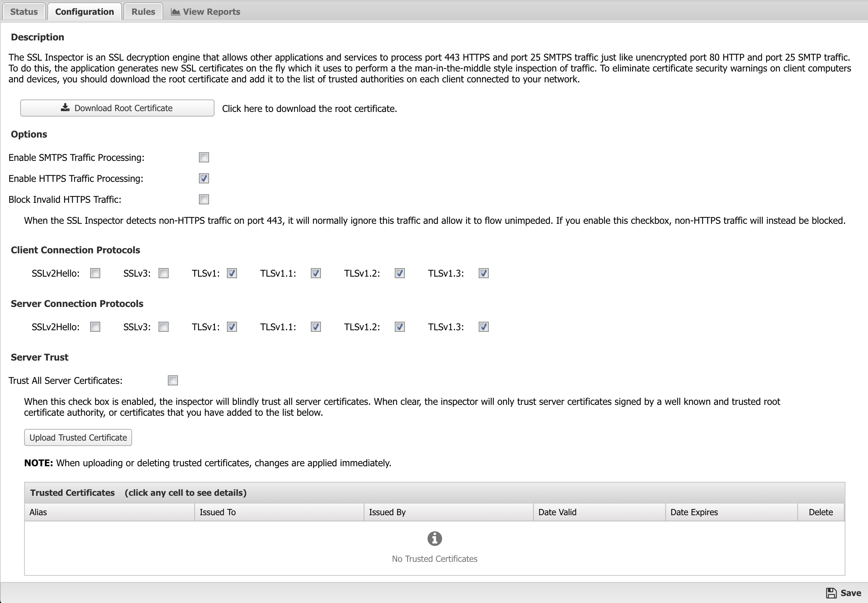Toggle client TLSv1.2 protocol checkbox
This screenshot has width=868, height=603.
pos(400,273)
